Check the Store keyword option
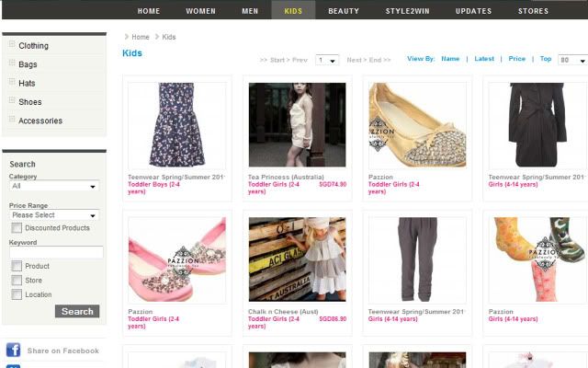 17,281
